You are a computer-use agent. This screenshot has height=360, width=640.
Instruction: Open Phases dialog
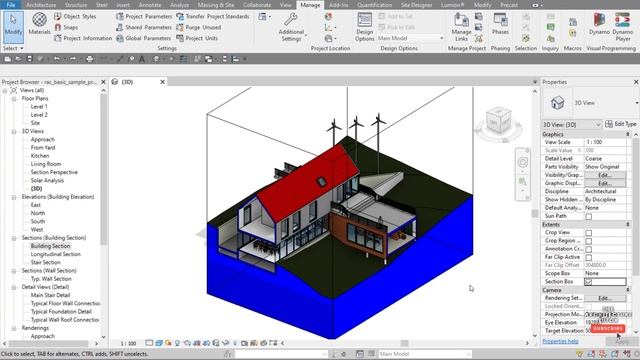(x=500, y=24)
